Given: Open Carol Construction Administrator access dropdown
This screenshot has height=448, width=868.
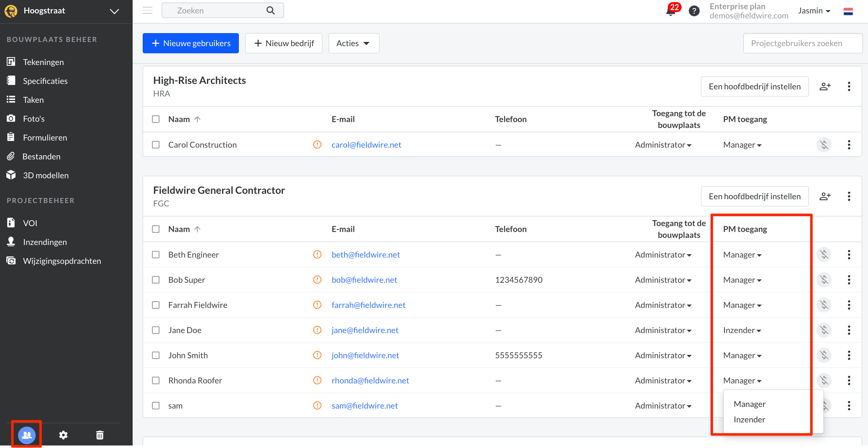Looking at the screenshot, I should pos(663,145).
